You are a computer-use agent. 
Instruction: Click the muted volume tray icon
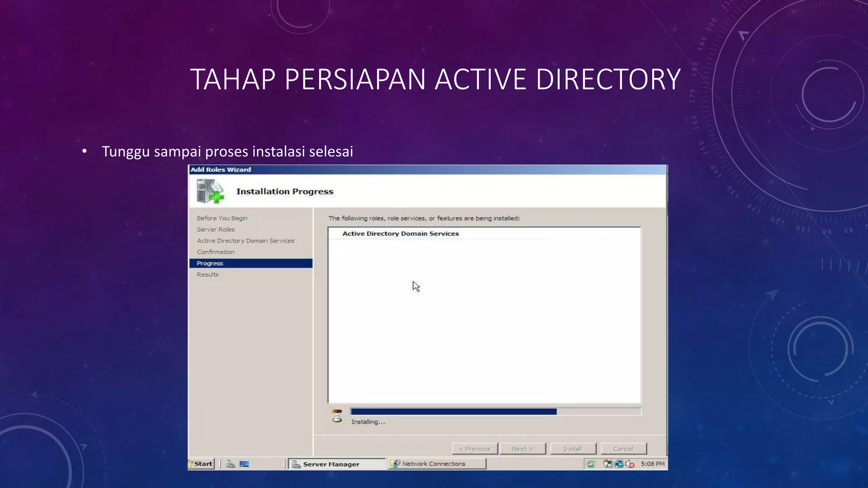[630, 464]
